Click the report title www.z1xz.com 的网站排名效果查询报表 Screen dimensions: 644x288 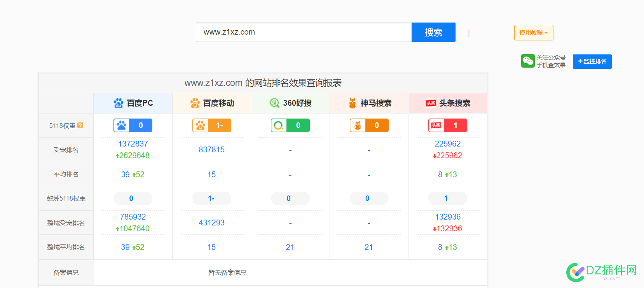click(x=263, y=83)
